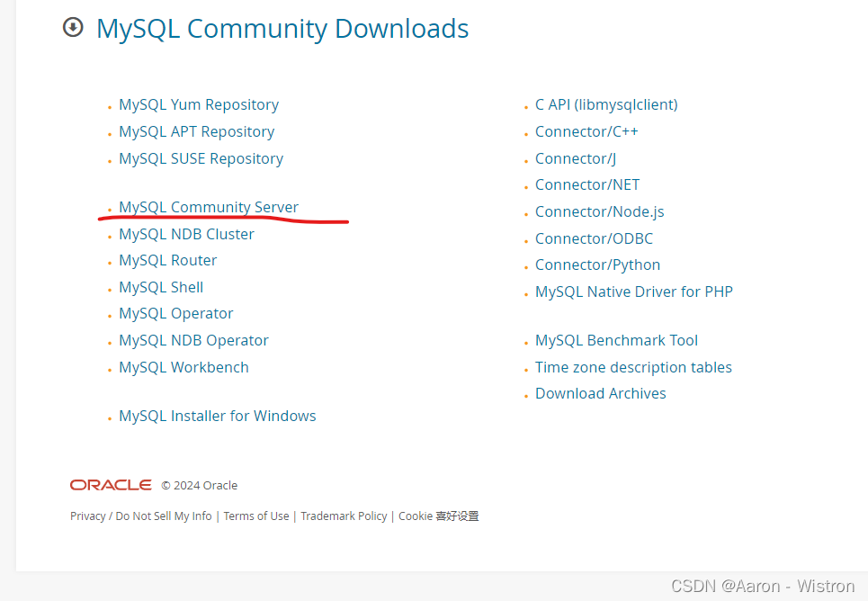Select the Connector/NET link
Image resolution: width=868 pixels, height=601 pixels.
tap(587, 185)
